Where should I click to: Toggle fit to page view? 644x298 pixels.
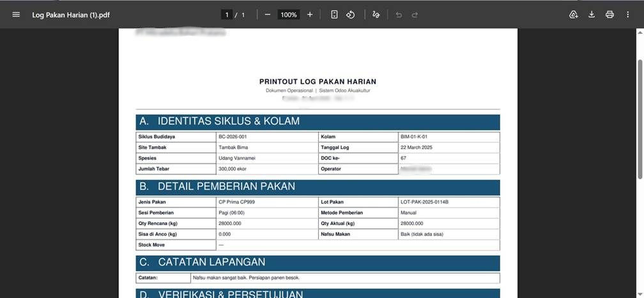[334, 15]
